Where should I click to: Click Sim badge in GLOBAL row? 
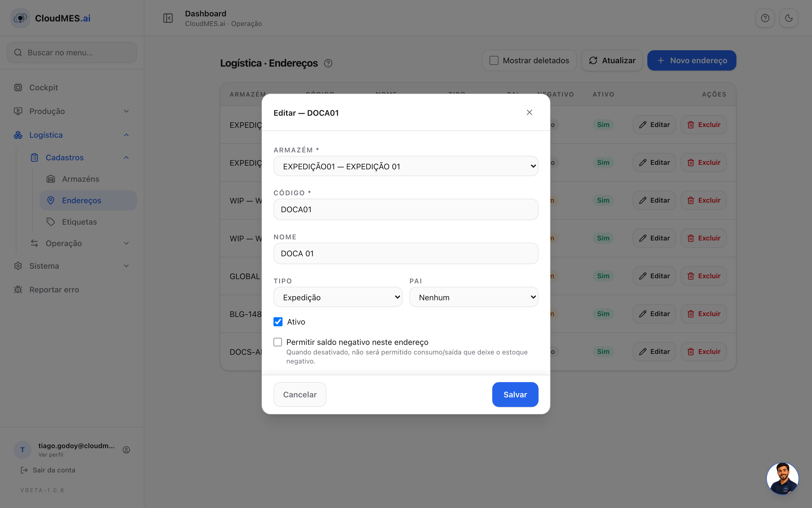[603, 276]
